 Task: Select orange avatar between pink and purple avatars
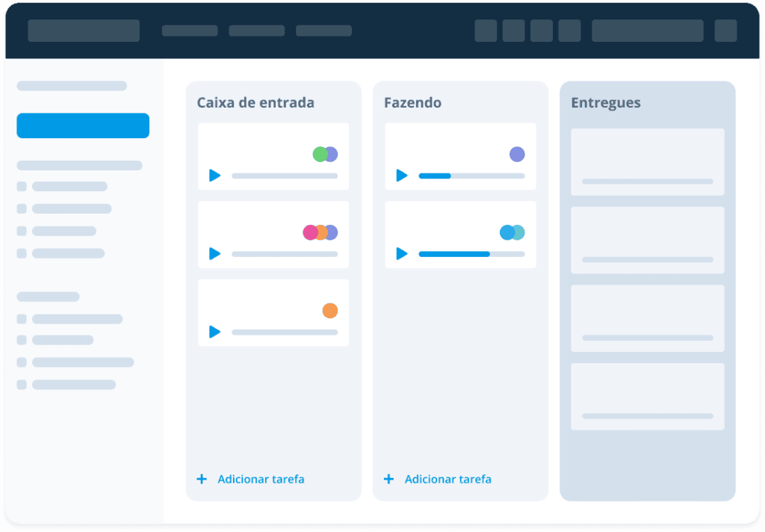(x=322, y=232)
